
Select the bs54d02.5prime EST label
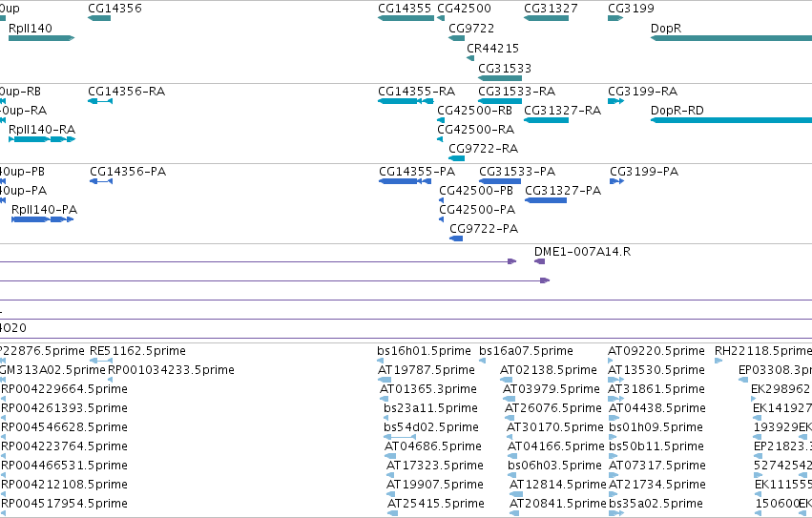[x=431, y=427]
